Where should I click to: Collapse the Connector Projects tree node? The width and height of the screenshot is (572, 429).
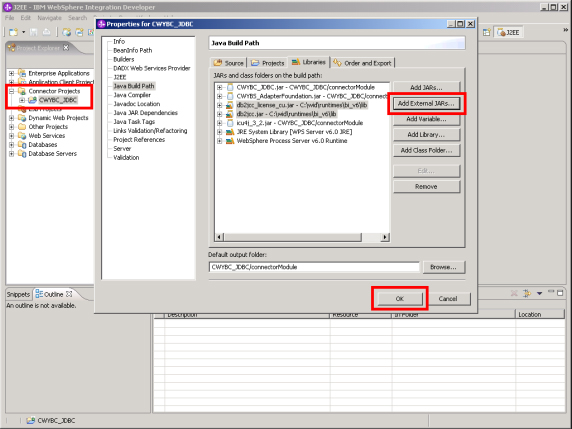12,91
